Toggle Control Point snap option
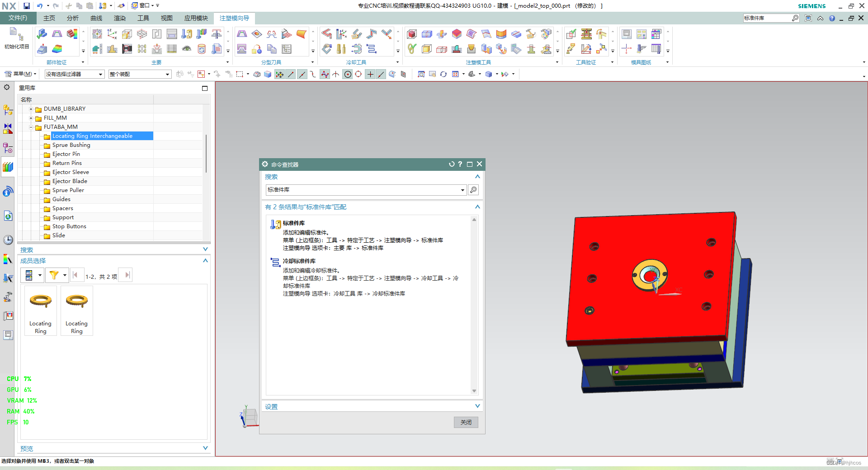The width and height of the screenshot is (868, 470). point(313,74)
